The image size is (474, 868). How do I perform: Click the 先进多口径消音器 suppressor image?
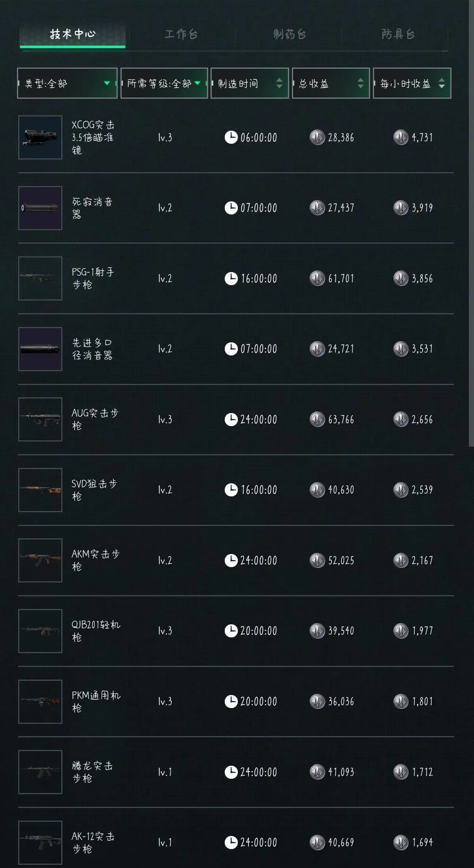coord(40,348)
